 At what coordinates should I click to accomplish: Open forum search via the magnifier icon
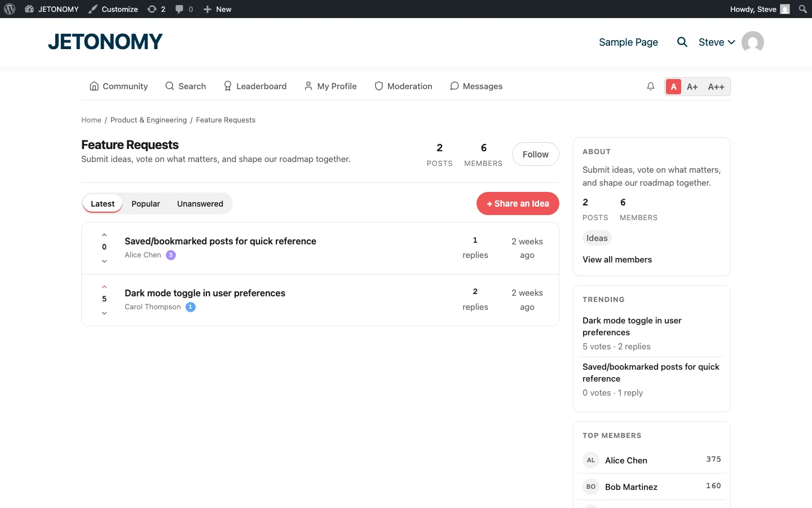(169, 86)
